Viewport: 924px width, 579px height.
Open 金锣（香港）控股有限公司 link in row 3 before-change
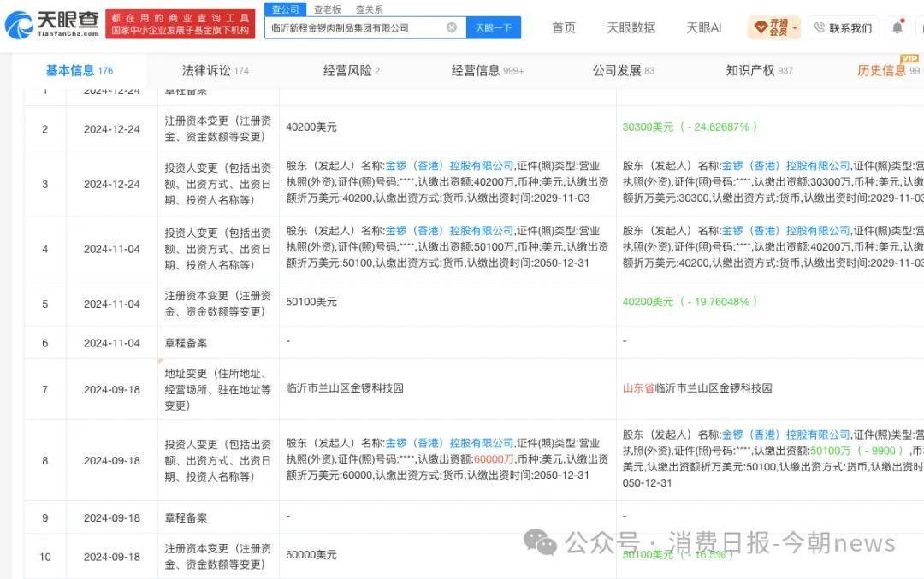(x=450, y=166)
